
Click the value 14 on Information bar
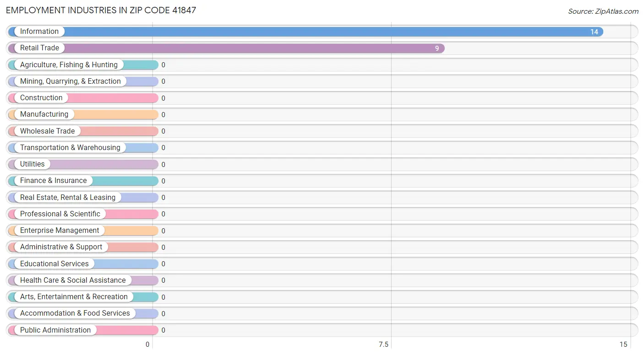(594, 32)
